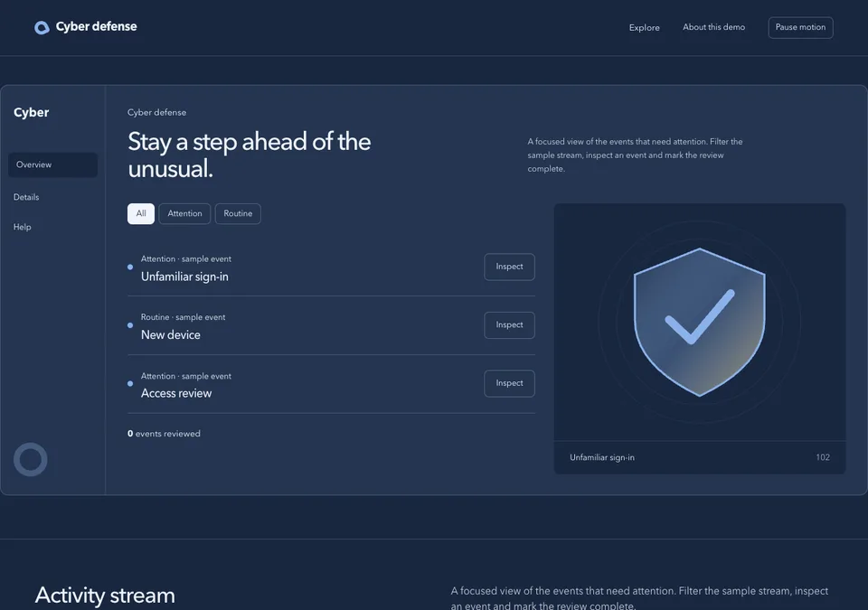Filter events by Attention
Image resolution: width=868 pixels, height=610 pixels.
coord(184,213)
